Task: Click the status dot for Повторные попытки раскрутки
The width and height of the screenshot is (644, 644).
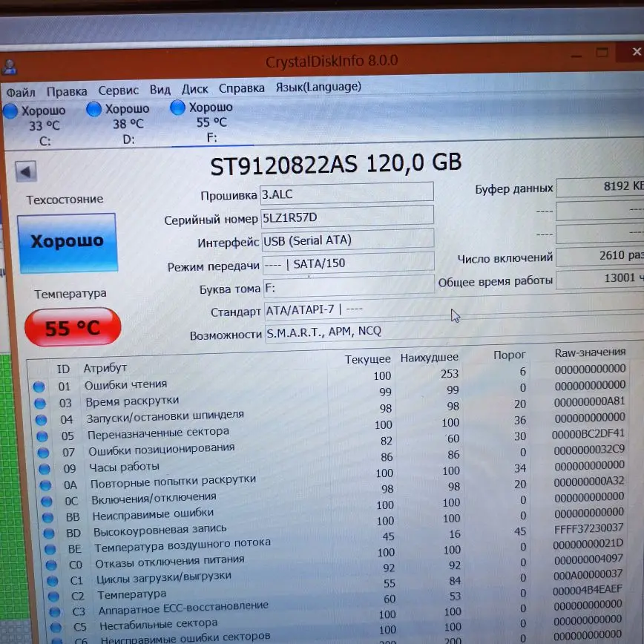Action: point(45,485)
